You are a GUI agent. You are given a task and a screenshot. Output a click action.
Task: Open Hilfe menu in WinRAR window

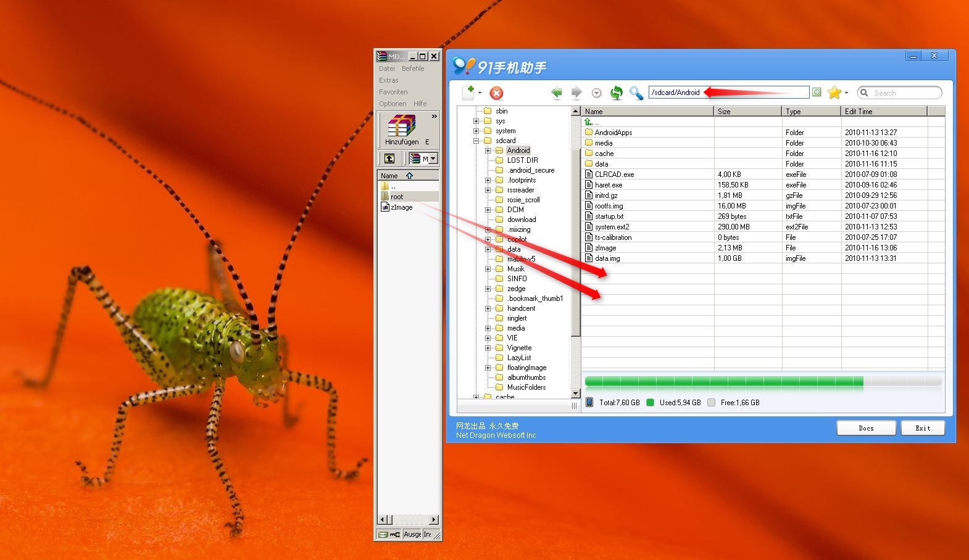[420, 104]
